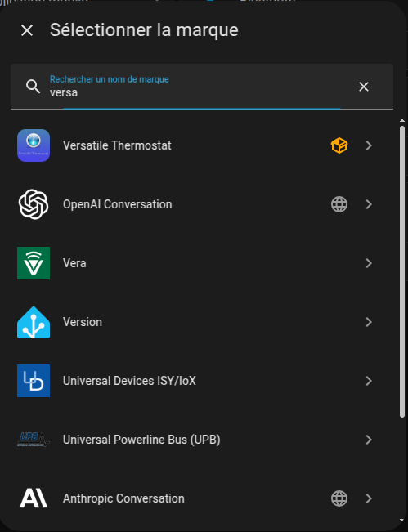Open Versatile Thermostat via chevron arrow

pyautogui.click(x=369, y=145)
